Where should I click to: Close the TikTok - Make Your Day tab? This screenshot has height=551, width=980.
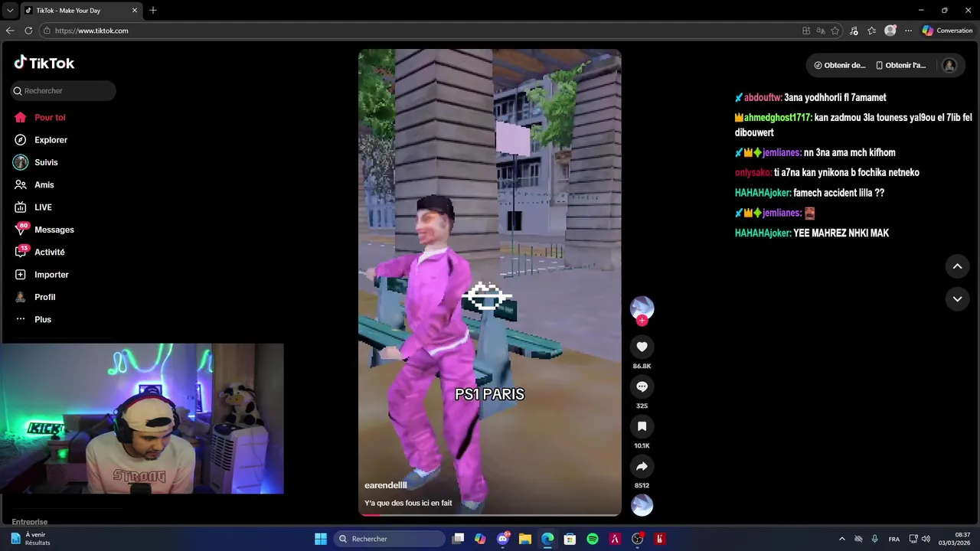(135, 10)
